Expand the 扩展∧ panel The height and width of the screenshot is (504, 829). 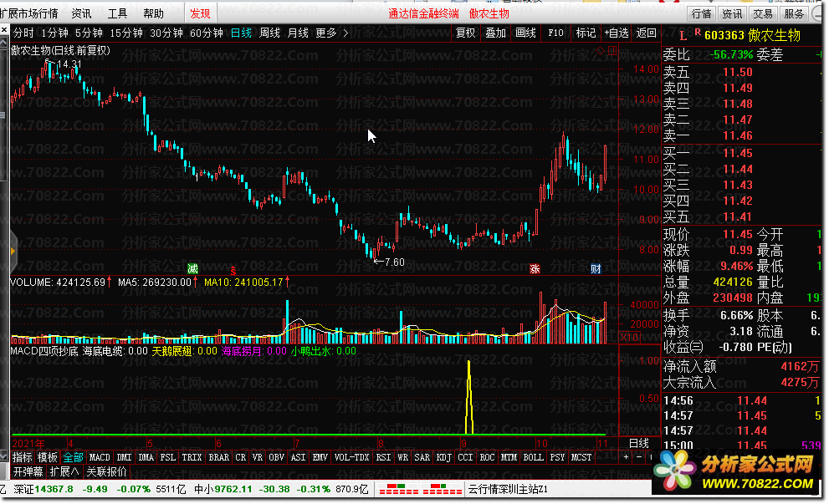click(64, 471)
